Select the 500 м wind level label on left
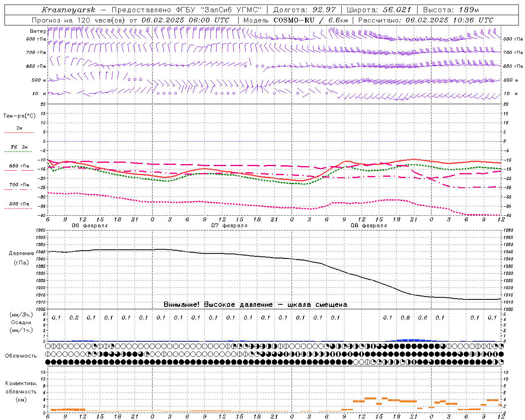The width and height of the screenshot is (525, 420). click(39, 80)
